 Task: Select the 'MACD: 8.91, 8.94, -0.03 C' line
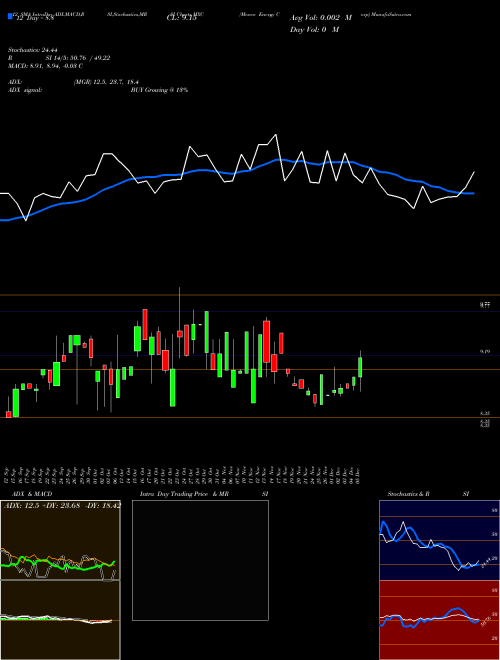pyautogui.click(x=45, y=66)
